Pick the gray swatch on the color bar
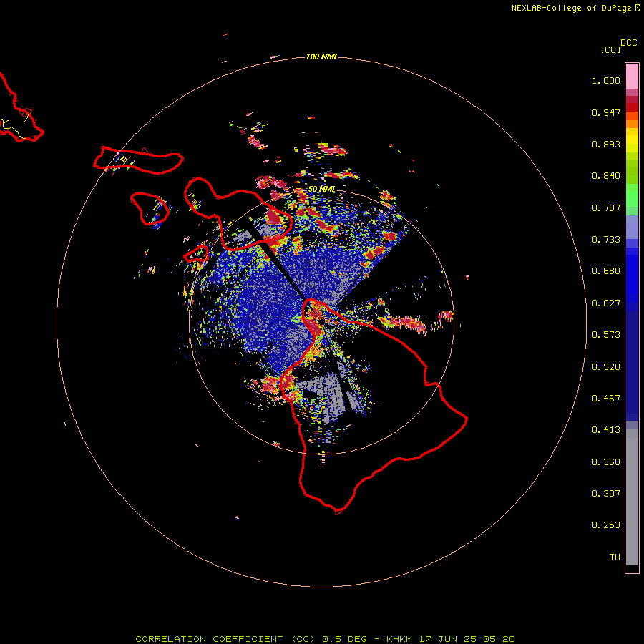Screen dimensions: 644x644 pyautogui.click(x=632, y=497)
